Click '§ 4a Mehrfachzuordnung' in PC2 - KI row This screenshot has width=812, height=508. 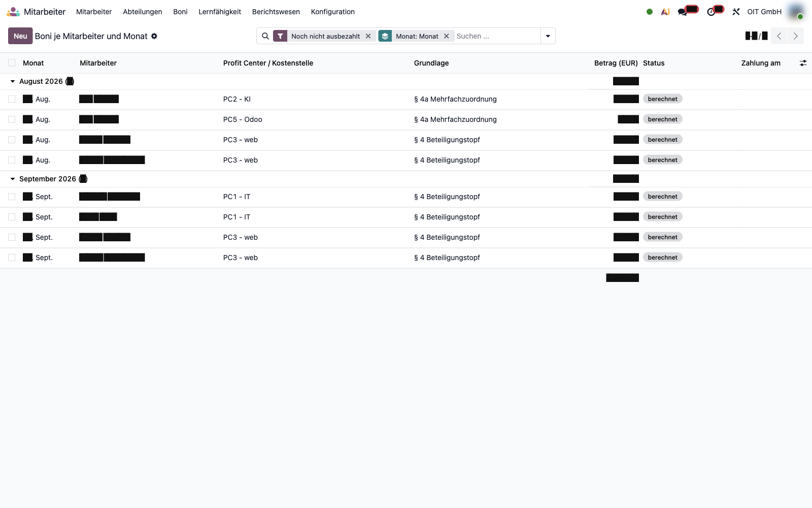pyautogui.click(x=455, y=99)
